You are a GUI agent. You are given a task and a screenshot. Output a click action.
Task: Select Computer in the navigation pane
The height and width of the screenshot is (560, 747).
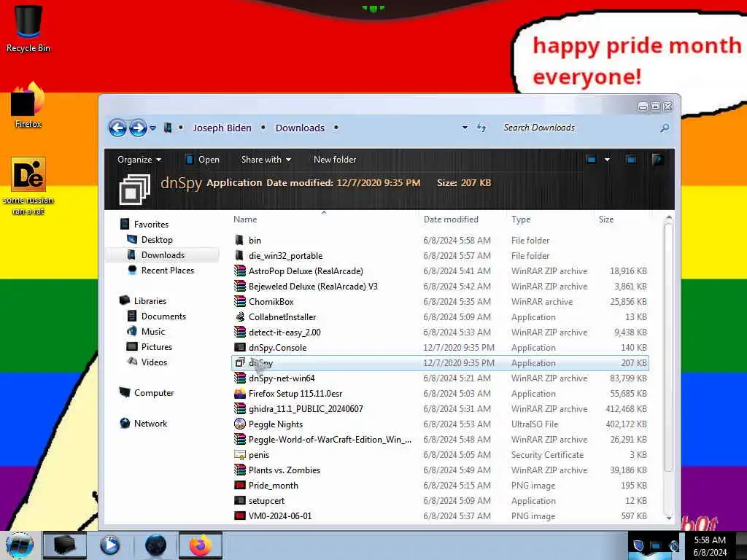(x=147, y=393)
